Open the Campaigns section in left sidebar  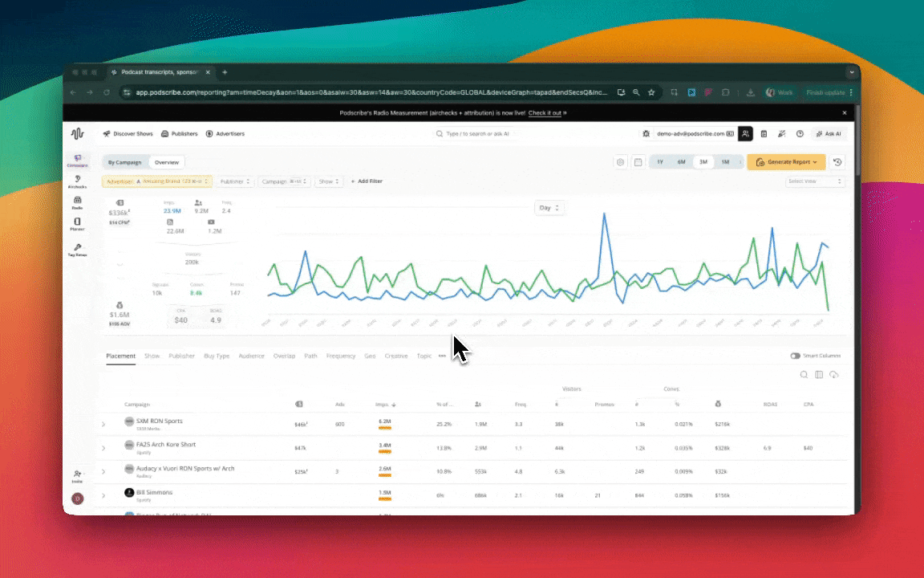[x=77, y=161]
